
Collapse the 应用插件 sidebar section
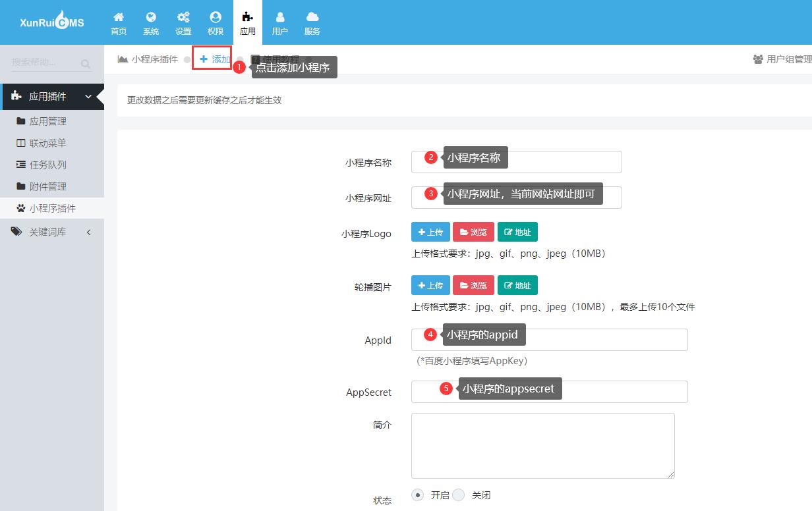[52, 96]
